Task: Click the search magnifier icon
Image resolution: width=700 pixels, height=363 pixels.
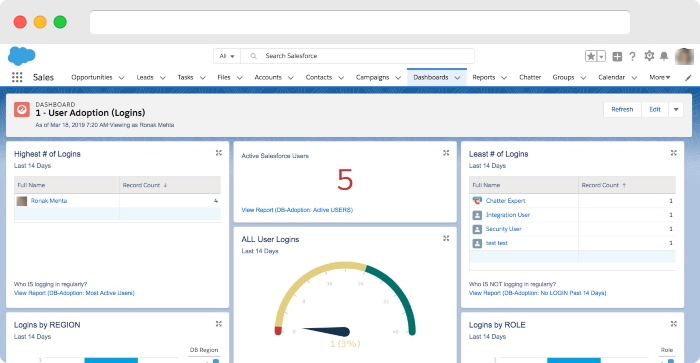Action: click(254, 56)
